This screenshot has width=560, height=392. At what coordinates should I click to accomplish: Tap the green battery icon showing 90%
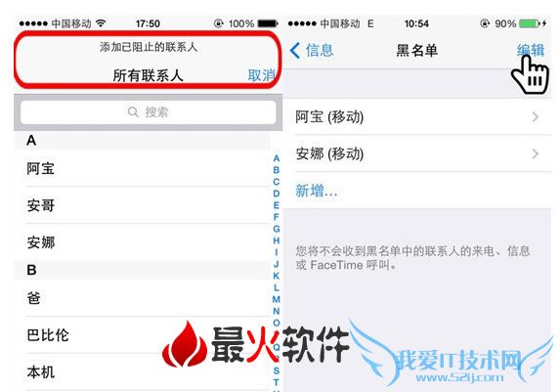(x=530, y=23)
